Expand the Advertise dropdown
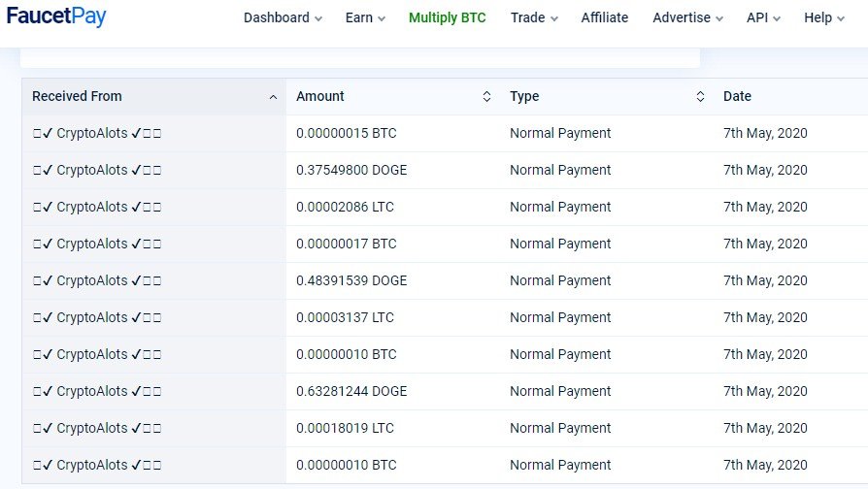Image resolution: width=868 pixels, height=489 pixels. tap(687, 17)
